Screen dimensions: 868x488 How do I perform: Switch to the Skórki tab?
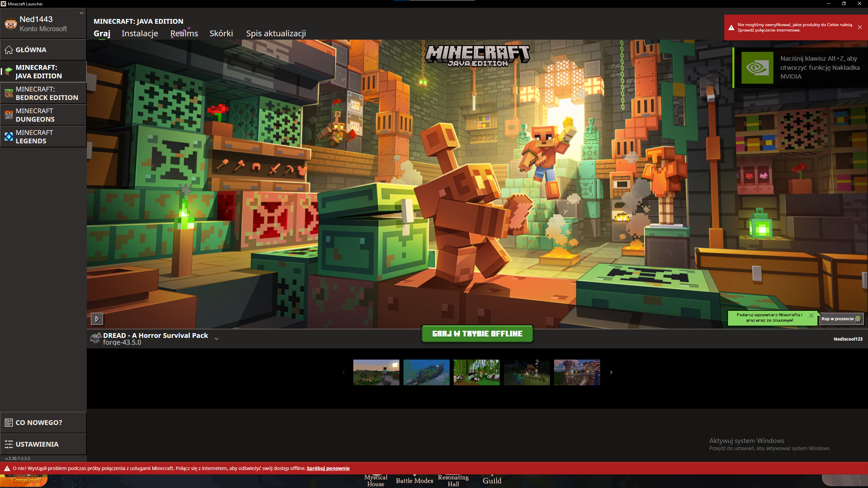tap(221, 34)
